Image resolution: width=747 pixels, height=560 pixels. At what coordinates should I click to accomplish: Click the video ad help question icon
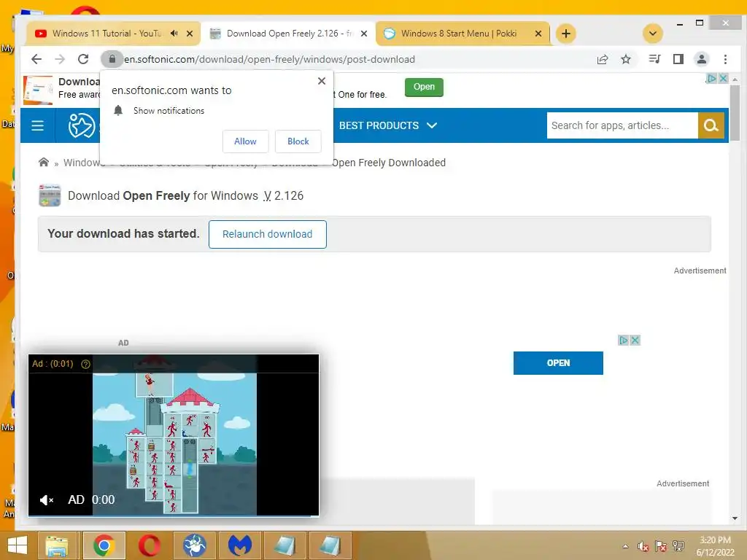click(x=86, y=364)
